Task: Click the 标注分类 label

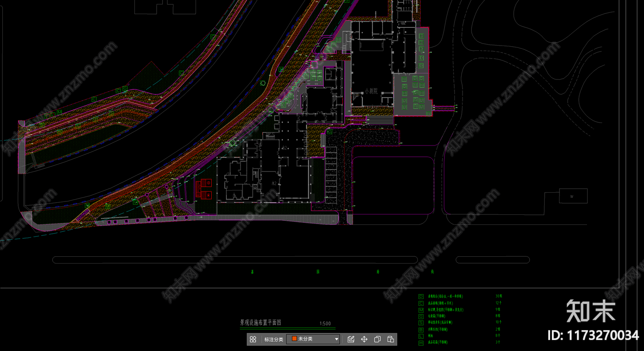Action: (274, 339)
